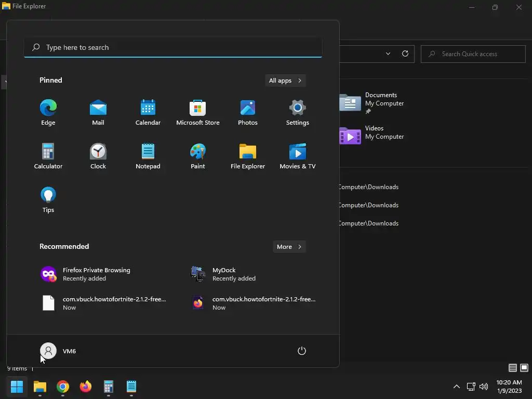Switch to Notepad on taskbar
Screen dimensions: 532x399
pyautogui.click(x=131, y=387)
